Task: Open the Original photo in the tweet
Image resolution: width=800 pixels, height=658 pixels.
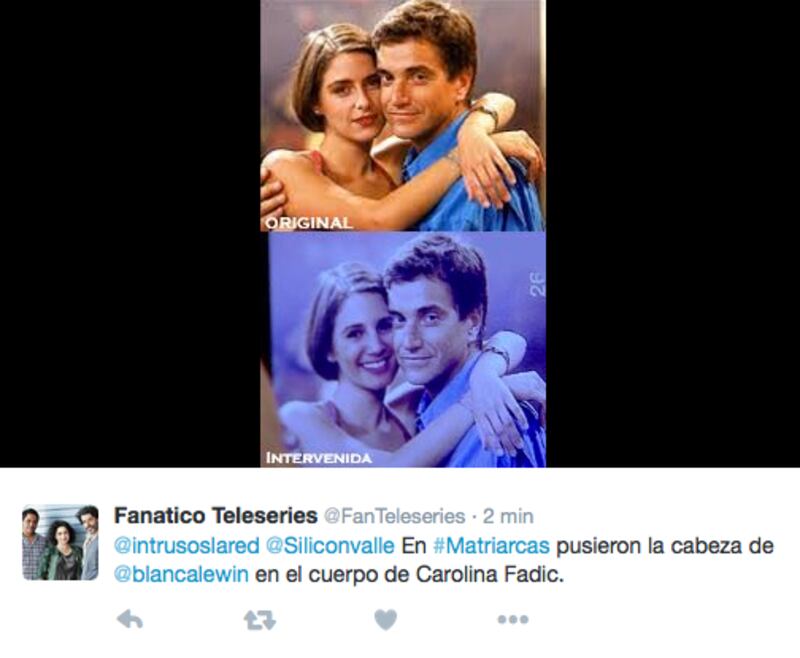Action: click(x=403, y=115)
